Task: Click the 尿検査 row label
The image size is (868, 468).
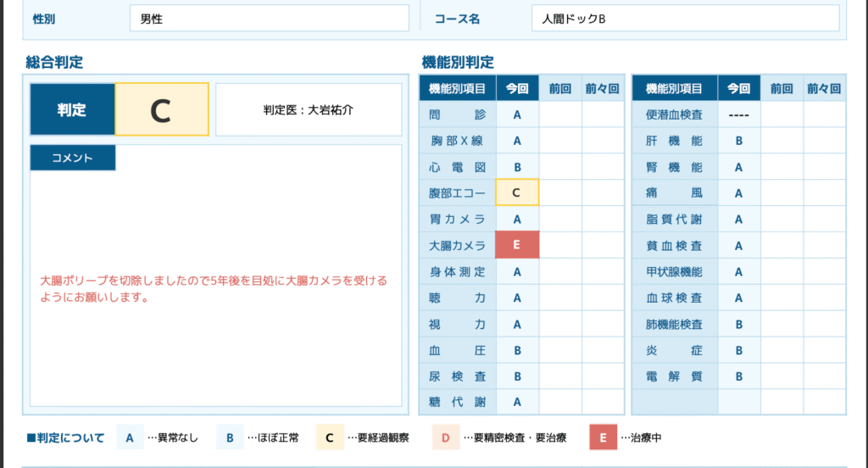Action: [457, 376]
